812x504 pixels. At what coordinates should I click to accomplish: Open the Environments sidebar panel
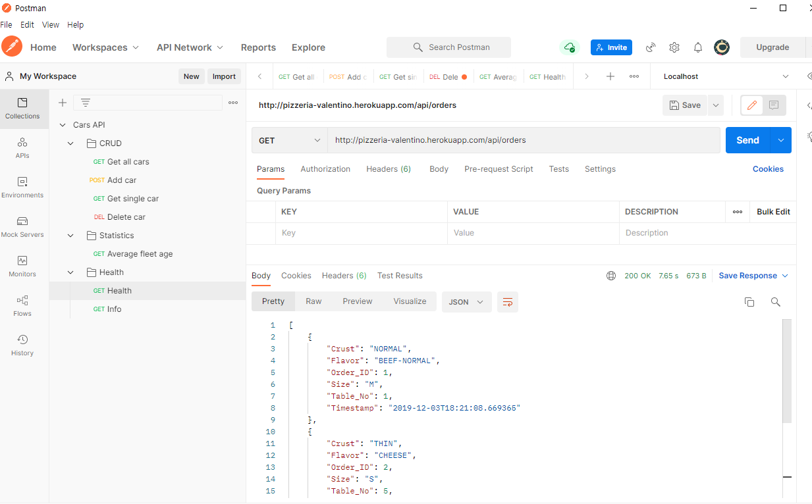(x=23, y=188)
